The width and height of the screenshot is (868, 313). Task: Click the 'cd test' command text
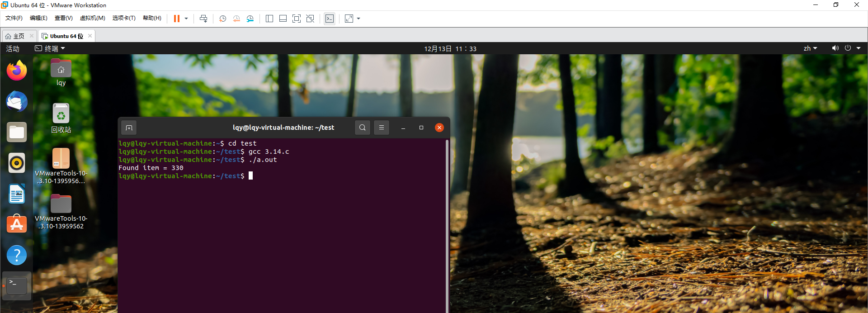(242, 143)
